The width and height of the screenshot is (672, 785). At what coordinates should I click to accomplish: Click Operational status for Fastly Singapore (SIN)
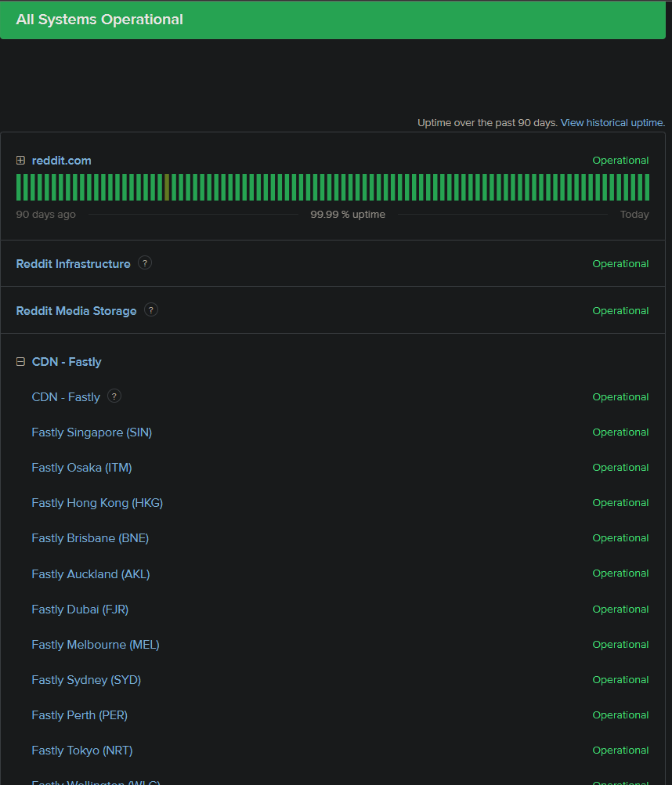point(620,432)
